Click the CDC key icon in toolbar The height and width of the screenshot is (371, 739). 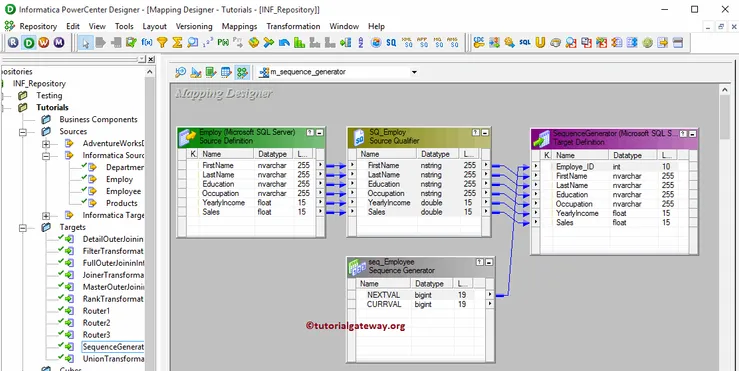(x=479, y=43)
